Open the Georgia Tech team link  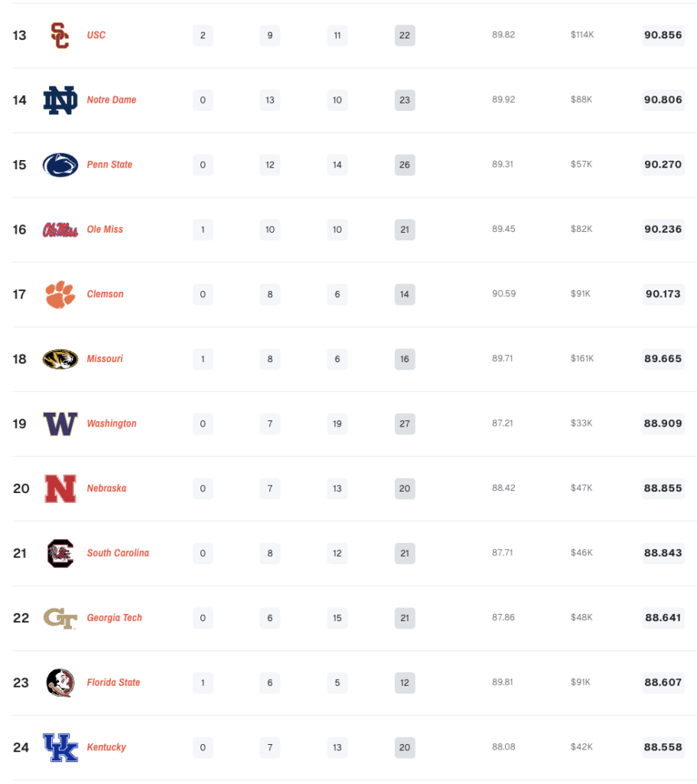pyautogui.click(x=115, y=618)
